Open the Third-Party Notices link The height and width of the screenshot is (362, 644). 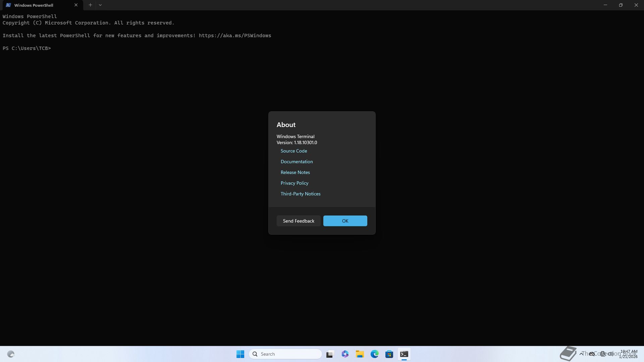point(300,194)
